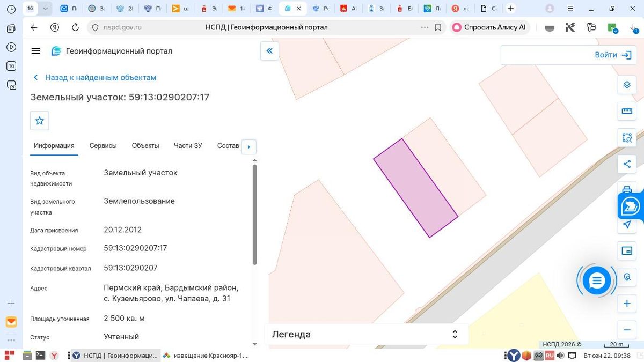
Task: Activate the area search selection tool
Action: tap(627, 137)
